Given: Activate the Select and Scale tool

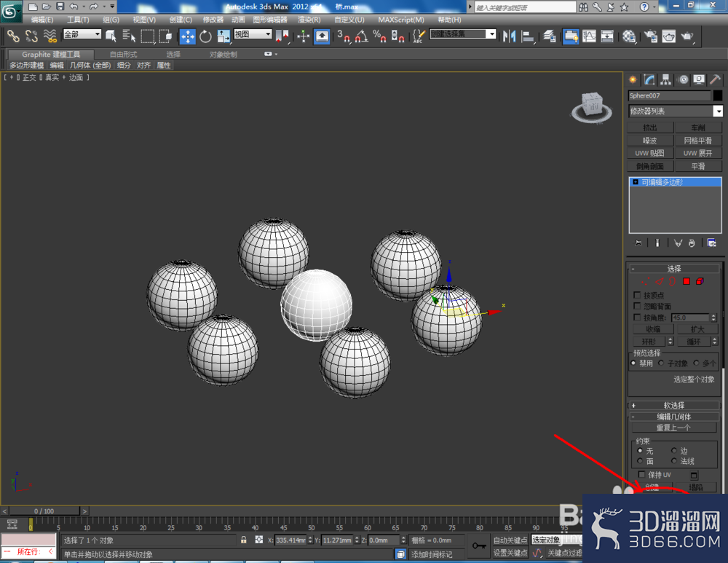Looking at the screenshot, I should (223, 36).
